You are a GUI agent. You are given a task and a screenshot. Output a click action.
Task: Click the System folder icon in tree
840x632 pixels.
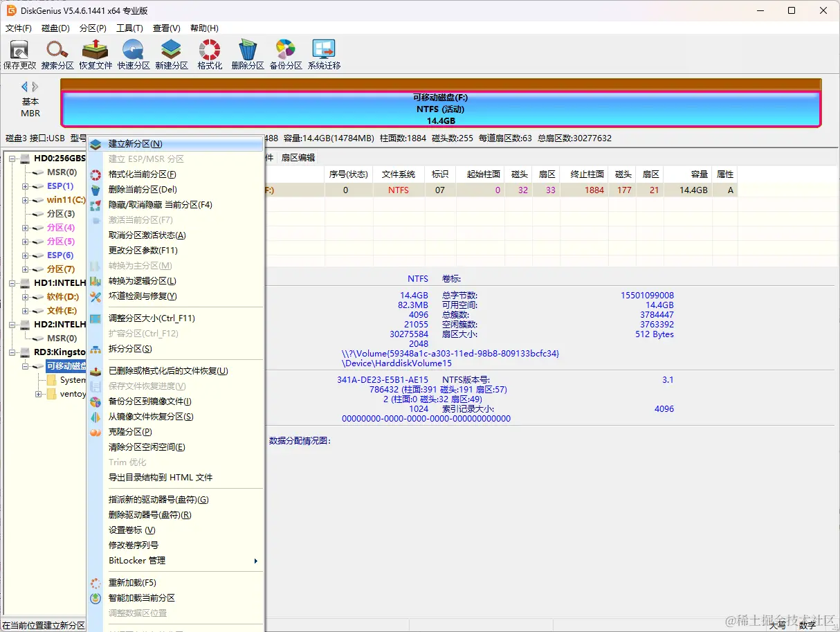[52, 380]
